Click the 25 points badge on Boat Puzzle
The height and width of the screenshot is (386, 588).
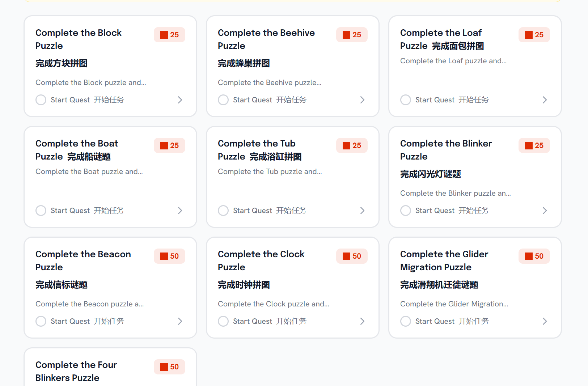(x=169, y=145)
